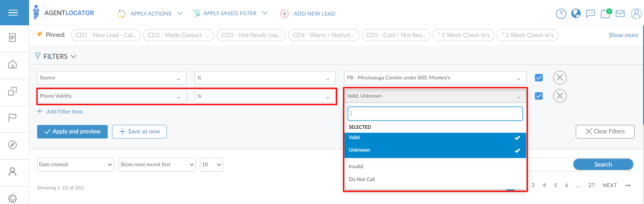Screen dimensions: 644x204
Task: Select pinned filter CD4 - Warm / Nurturing
Action: [324, 35]
